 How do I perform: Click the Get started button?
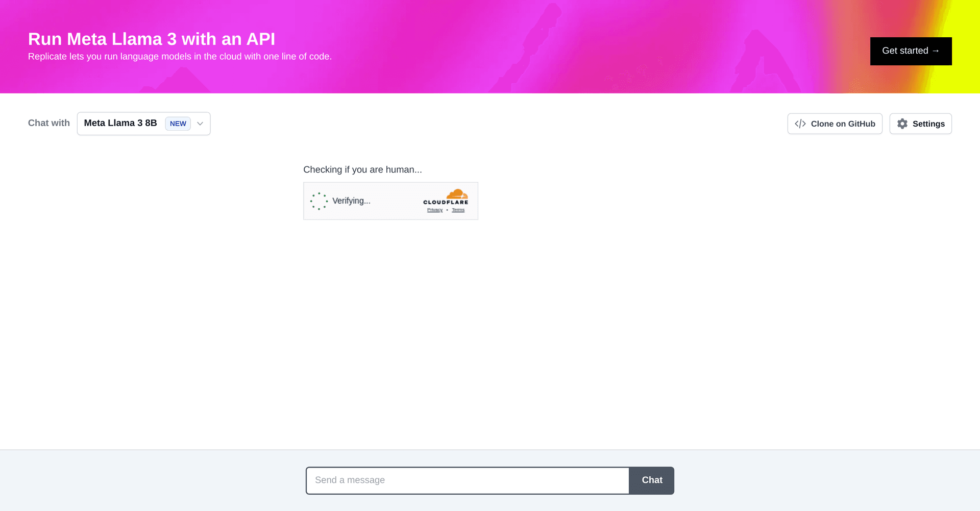pos(911,51)
